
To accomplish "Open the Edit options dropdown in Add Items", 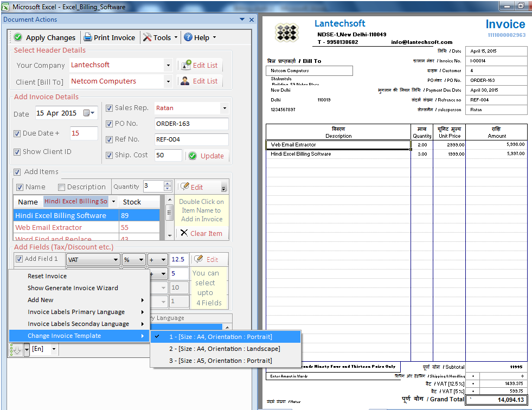I will pos(223,188).
